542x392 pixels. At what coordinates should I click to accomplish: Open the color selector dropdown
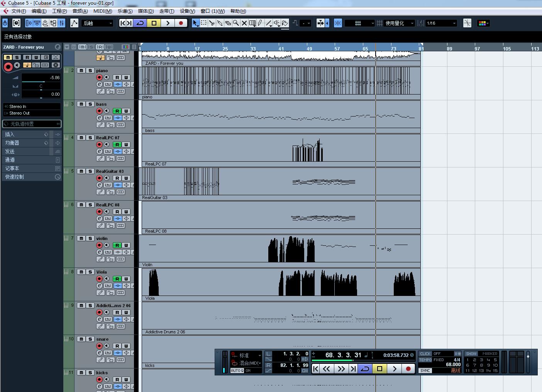(484, 23)
